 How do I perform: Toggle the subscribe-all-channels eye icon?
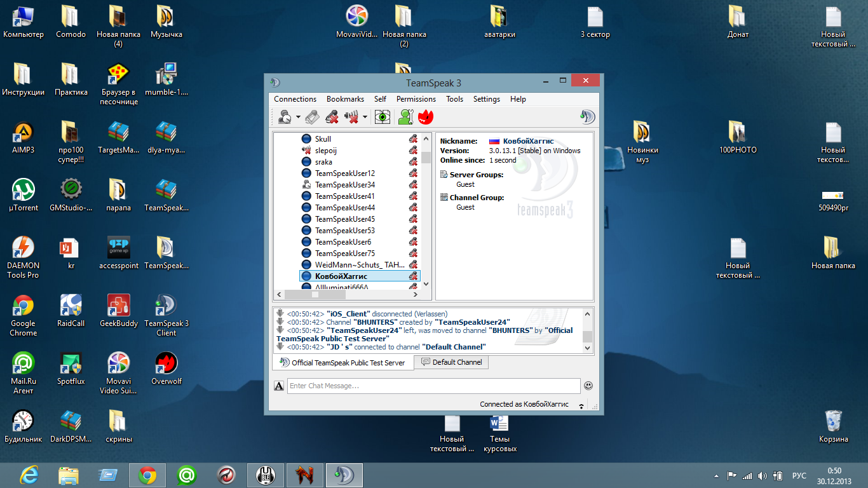click(x=382, y=117)
